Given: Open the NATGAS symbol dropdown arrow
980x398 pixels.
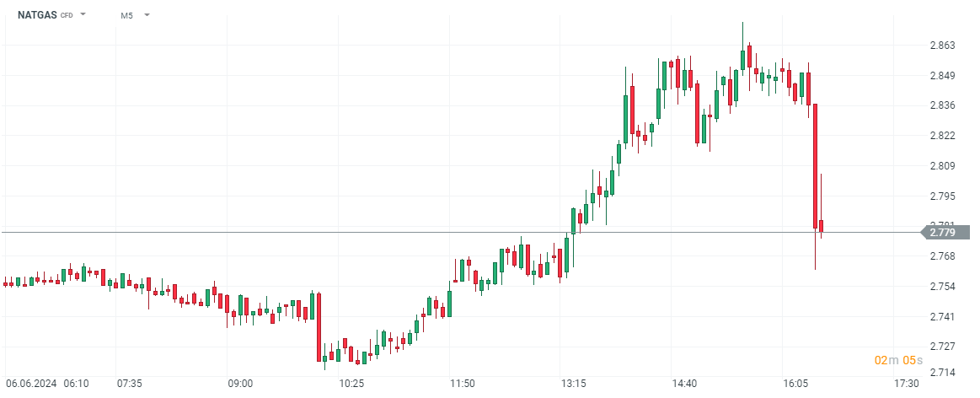Looking at the screenshot, I should pyautogui.click(x=83, y=15).
